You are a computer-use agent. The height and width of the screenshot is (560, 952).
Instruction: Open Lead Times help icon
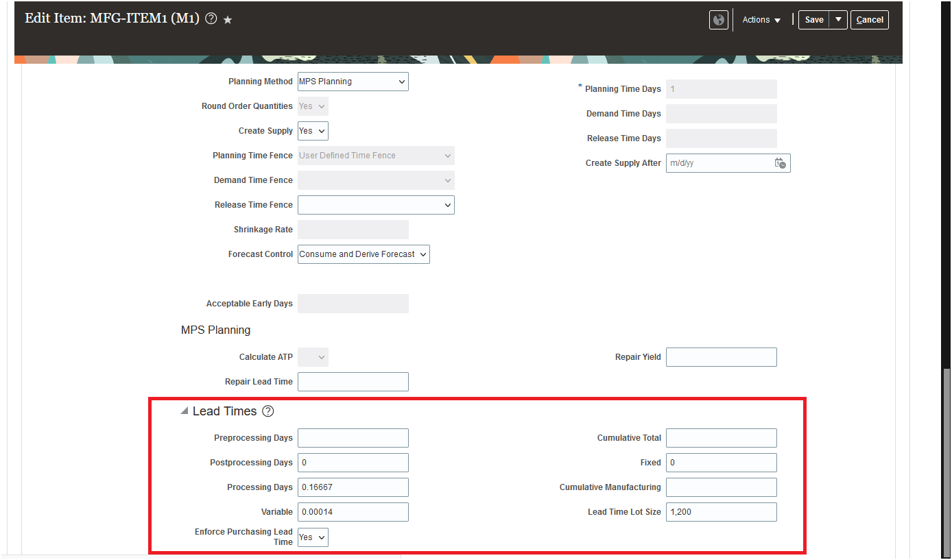click(x=268, y=411)
